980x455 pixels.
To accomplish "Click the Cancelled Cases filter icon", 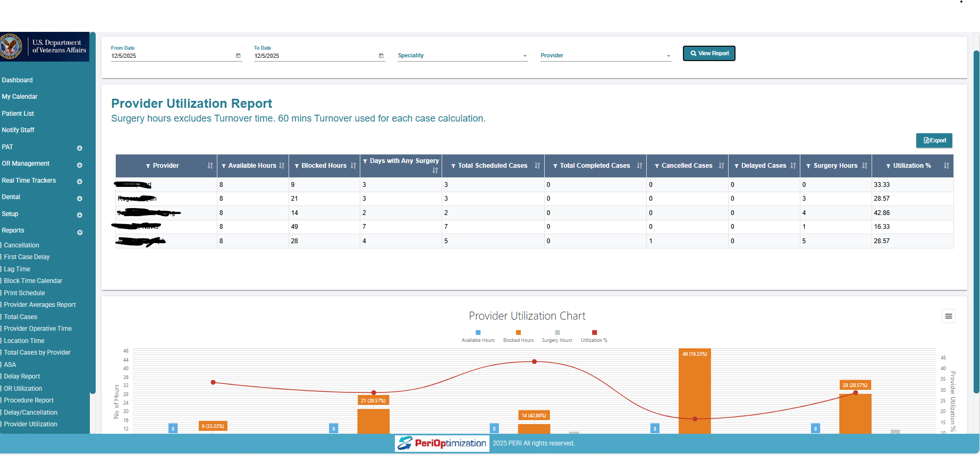I will [x=657, y=166].
